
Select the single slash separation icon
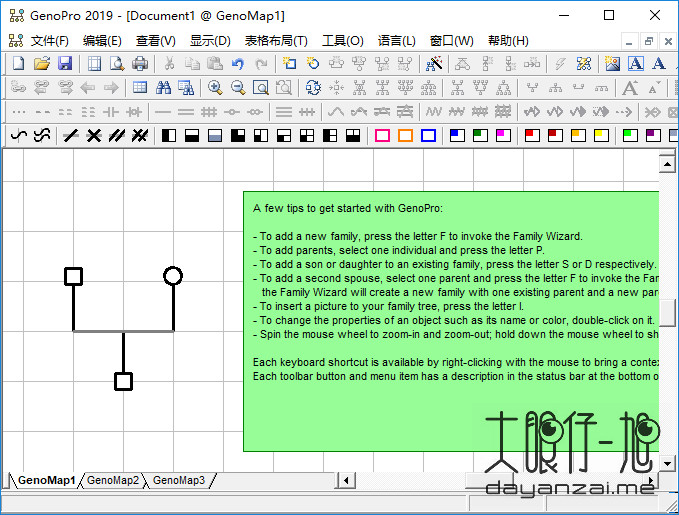click(71, 136)
